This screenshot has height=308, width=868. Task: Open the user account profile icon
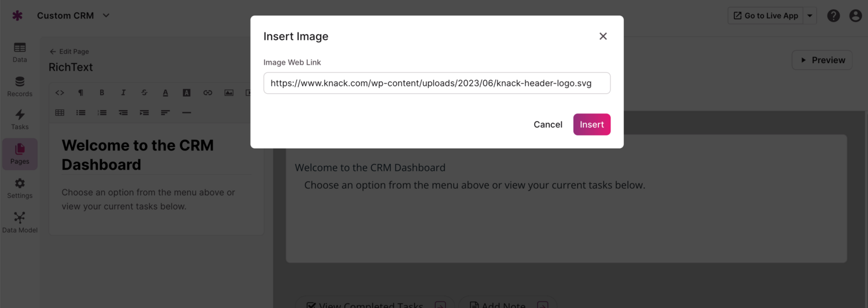[855, 16]
